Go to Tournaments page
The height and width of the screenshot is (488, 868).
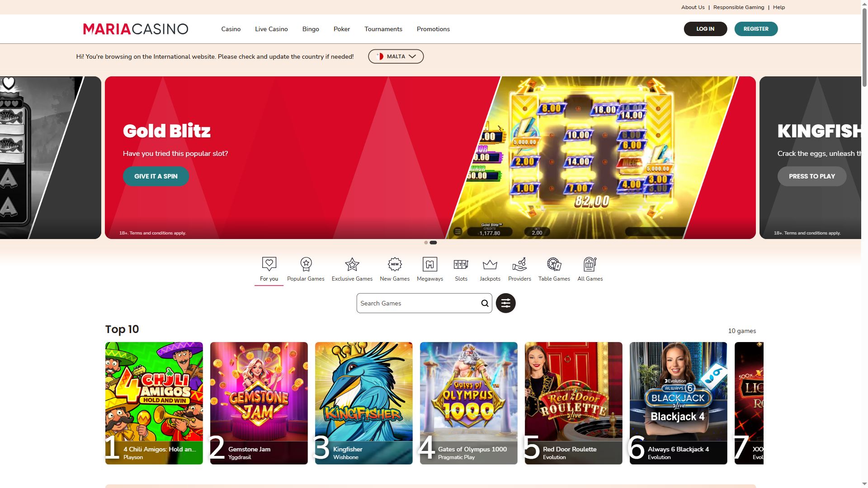[383, 29]
